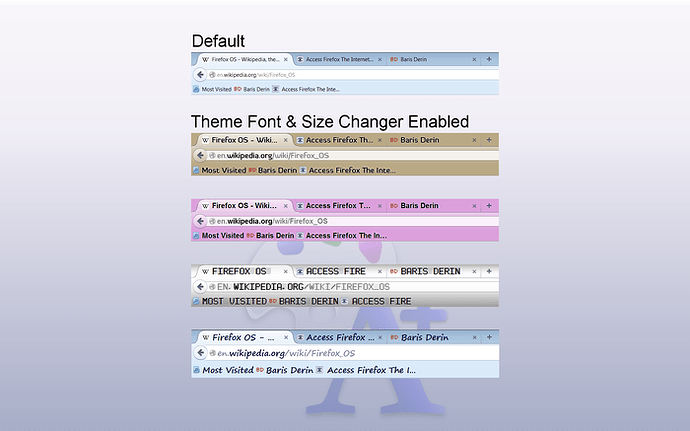Select BARIS DERIN tab in gray uppercase-font toolbar
Image resolution: width=690 pixels, height=431 pixels.
click(x=433, y=271)
